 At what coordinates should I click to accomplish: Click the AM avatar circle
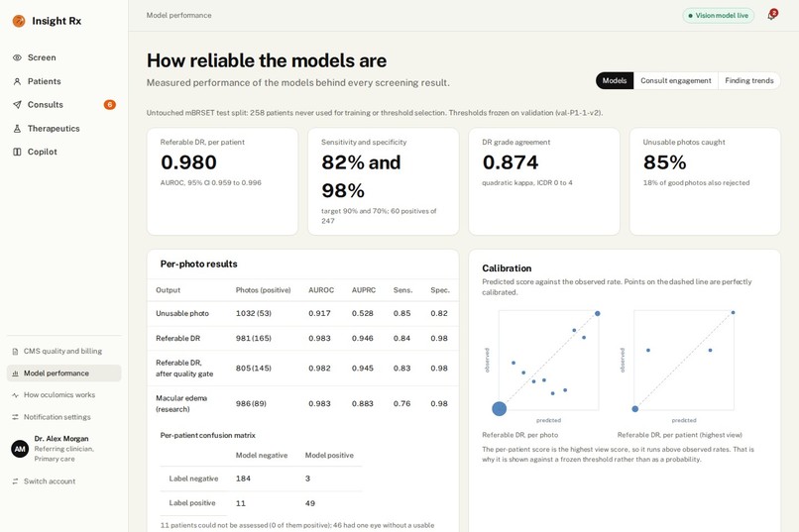(x=20, y=449)
